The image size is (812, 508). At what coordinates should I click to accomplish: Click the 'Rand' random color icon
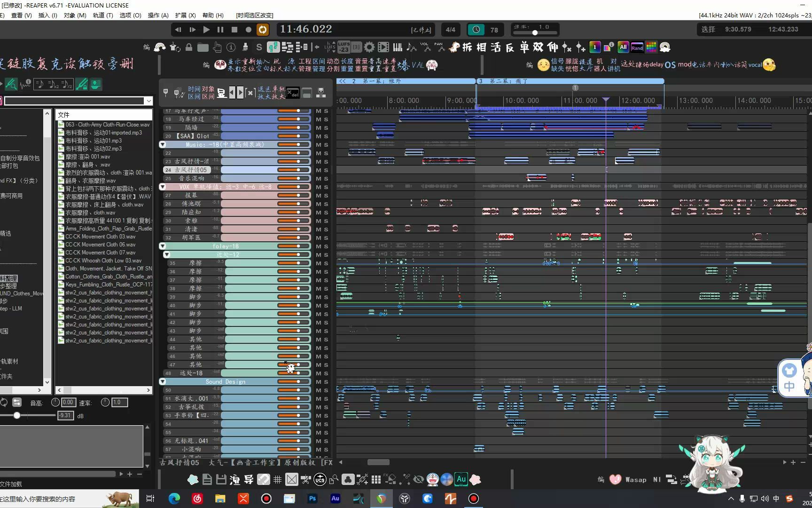(x=637, y=47)
